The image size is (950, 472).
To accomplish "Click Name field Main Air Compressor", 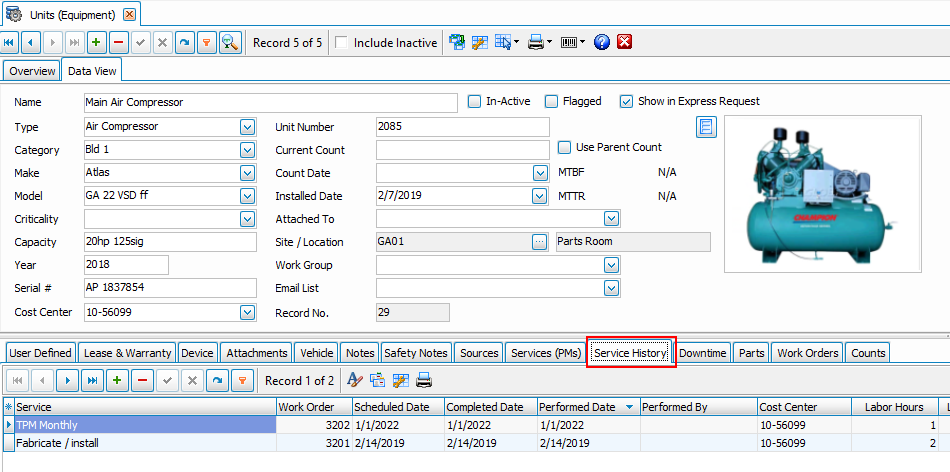I will [271, 102].
